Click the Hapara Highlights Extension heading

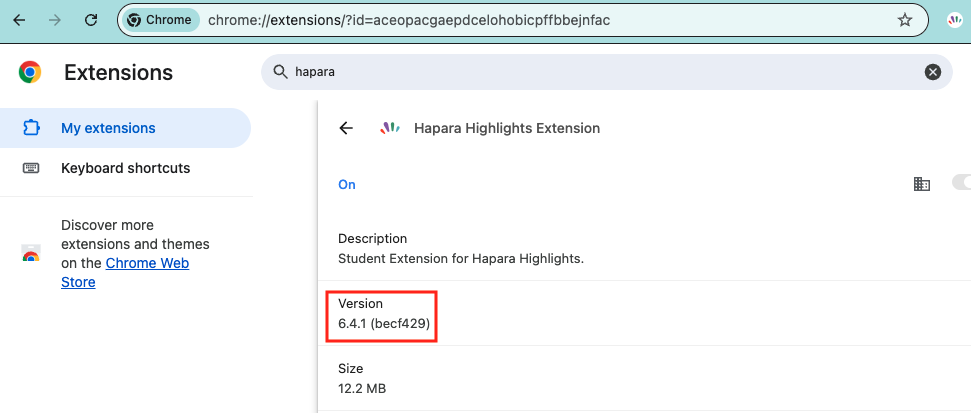coord(507,128)
